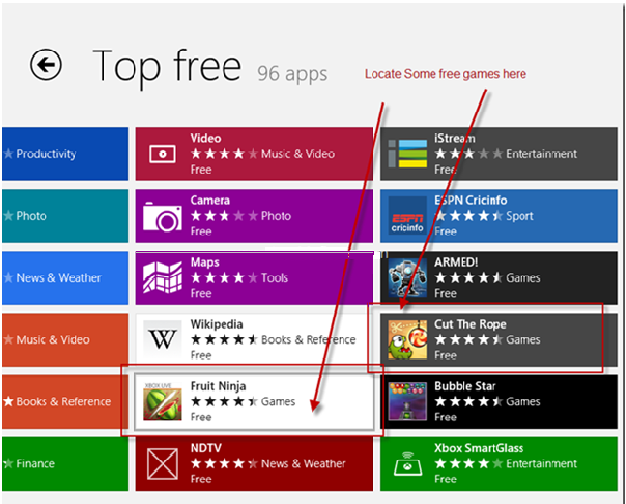Select the Camera app icon
The height and width of the screenshot is (504, 626).
point(162,216)
